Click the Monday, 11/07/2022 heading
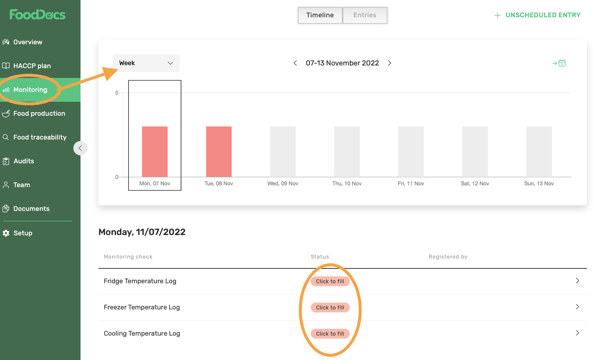The image size is (600, 360). pyautogui.click(x=142, y=232)
